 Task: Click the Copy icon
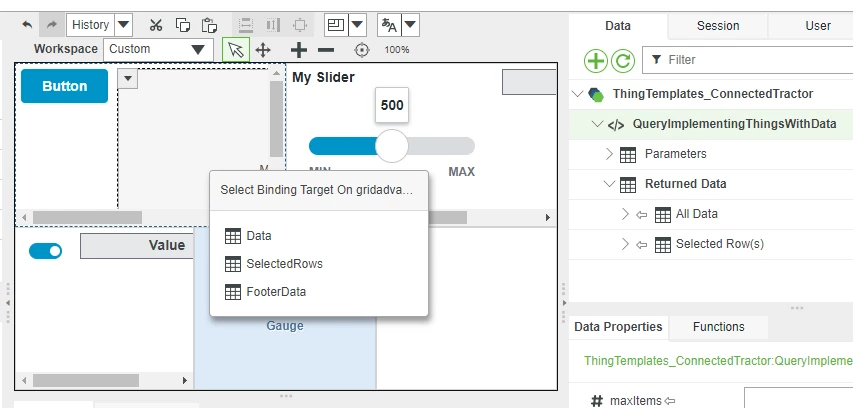tap(183, 25)
